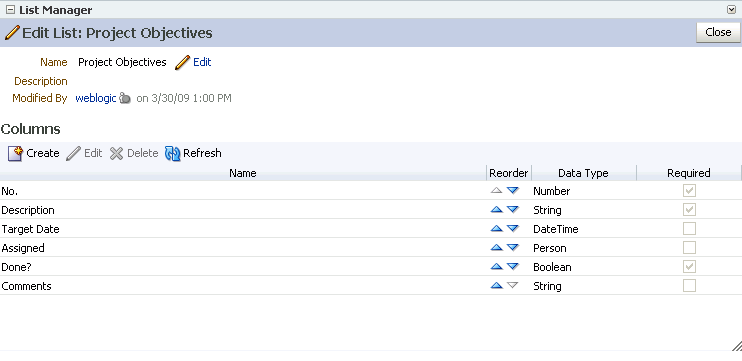Click the Reorder column header
This screenshot has width=742, height=361.
coord(509,173)
